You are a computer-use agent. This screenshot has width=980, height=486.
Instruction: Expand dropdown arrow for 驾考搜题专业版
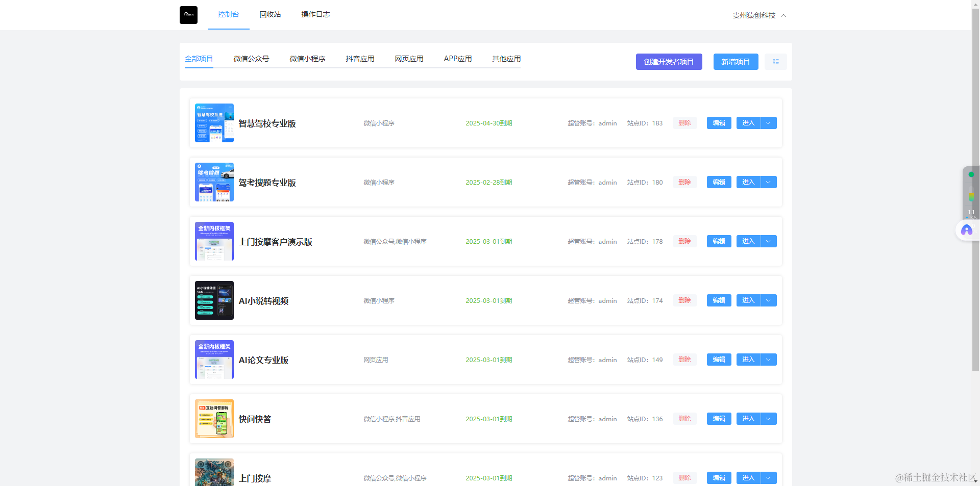(x=769, y=182)
